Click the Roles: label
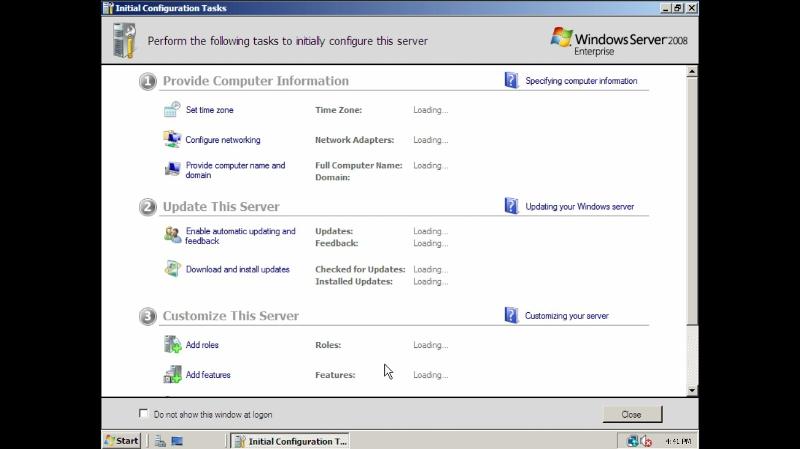 pyautogui.click(x=328, y=345)
